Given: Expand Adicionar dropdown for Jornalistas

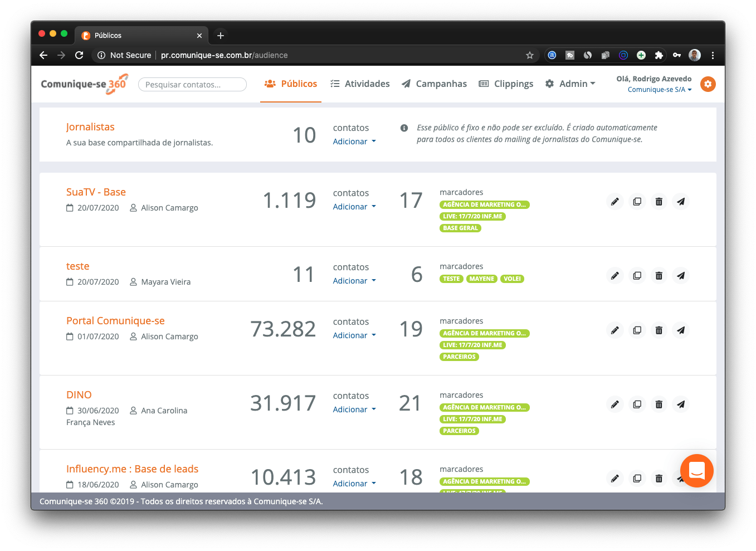Looking at the screenshot, I should click(x=354, y=142).
